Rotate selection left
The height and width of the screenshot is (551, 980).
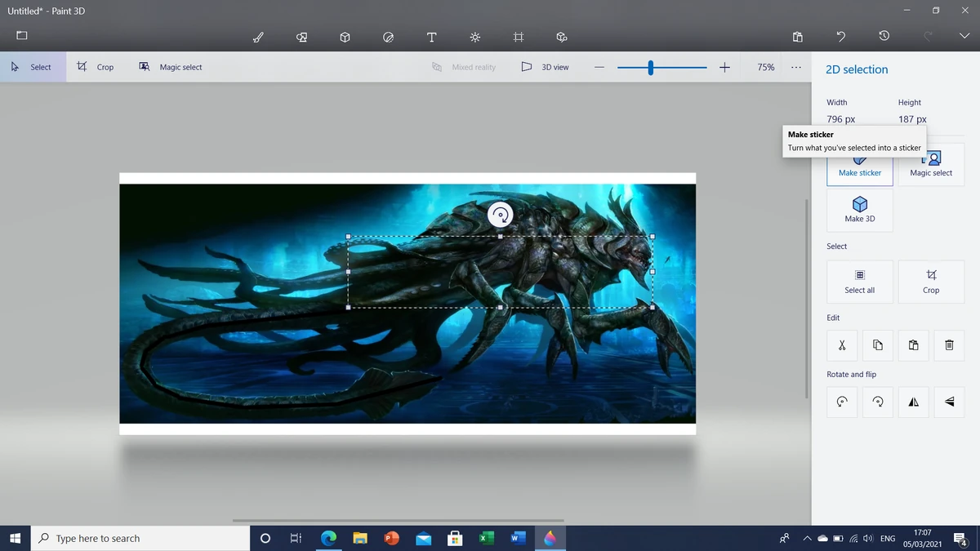(x=842, y=402)
